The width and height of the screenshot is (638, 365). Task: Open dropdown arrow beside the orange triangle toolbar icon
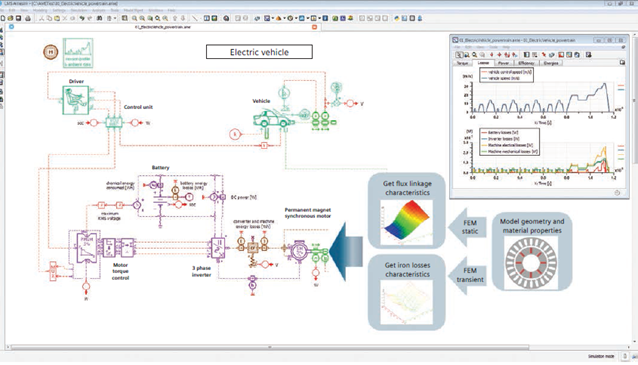[x=284, y=18]
